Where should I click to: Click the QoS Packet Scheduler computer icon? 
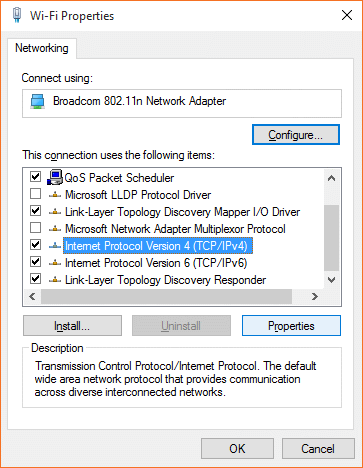click(55, 177)
